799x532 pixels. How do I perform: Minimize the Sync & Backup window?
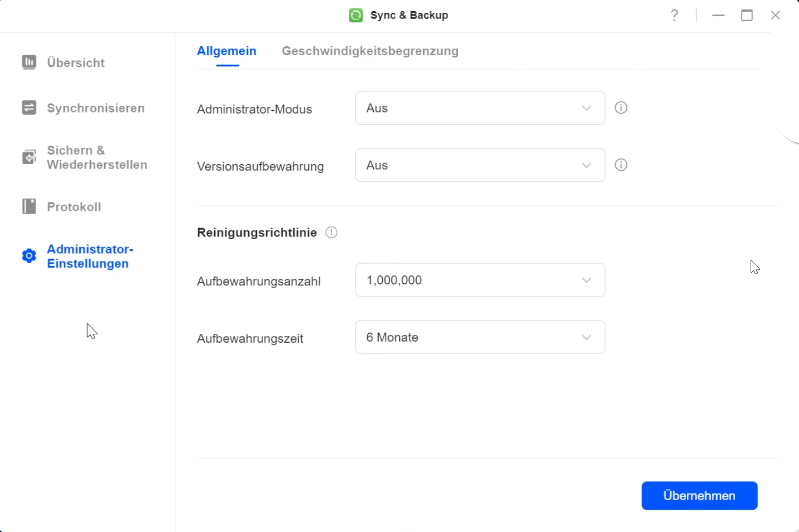[x=718, y=15]
